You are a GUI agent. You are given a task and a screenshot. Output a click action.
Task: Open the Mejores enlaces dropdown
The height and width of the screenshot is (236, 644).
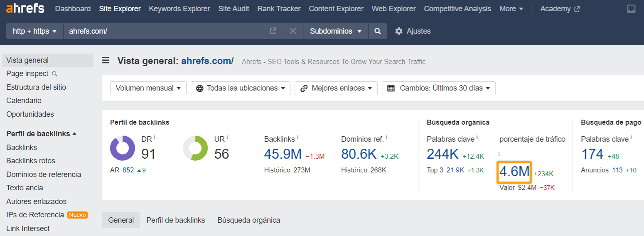(x=336, y=88)
